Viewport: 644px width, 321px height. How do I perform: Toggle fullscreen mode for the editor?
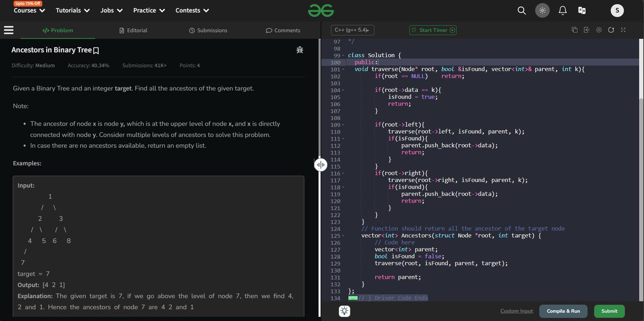(624, 30)
